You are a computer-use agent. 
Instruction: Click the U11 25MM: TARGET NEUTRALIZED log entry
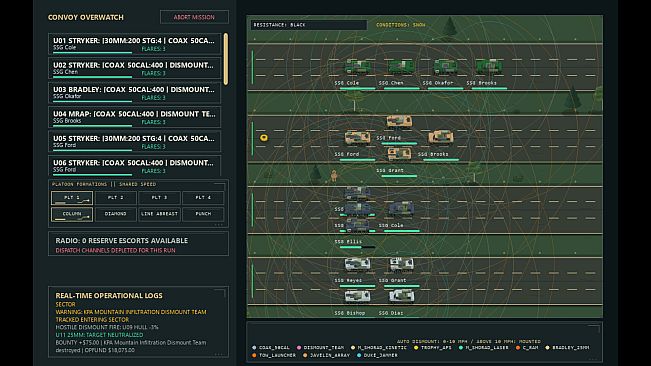[x=99, y=335]
